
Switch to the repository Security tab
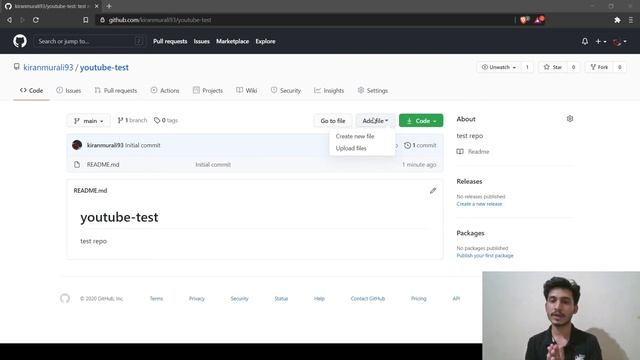coord(286,90)
